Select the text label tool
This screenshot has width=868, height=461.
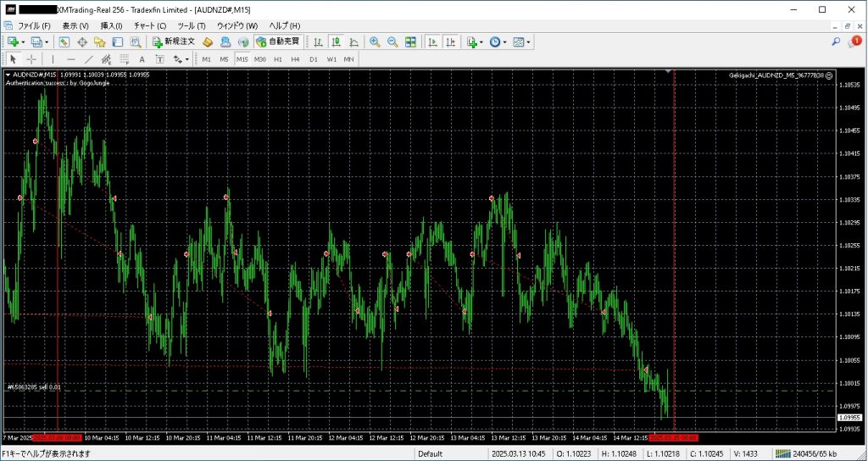pyautogui.click(x=142, y=59)
